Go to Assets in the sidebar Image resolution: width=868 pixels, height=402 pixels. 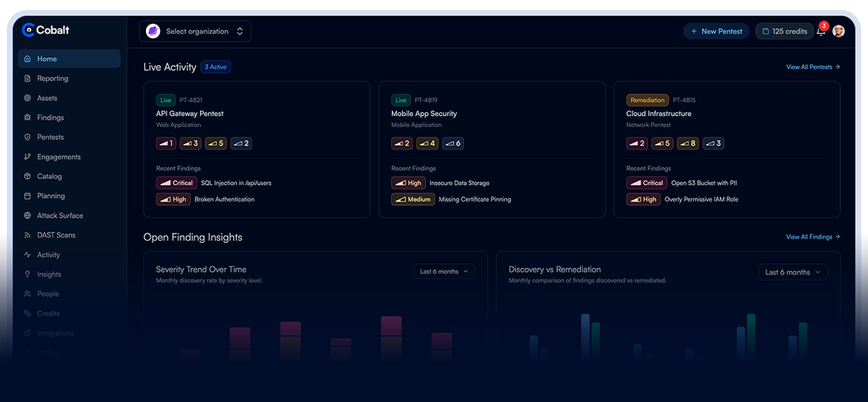[x=70, y=98]
